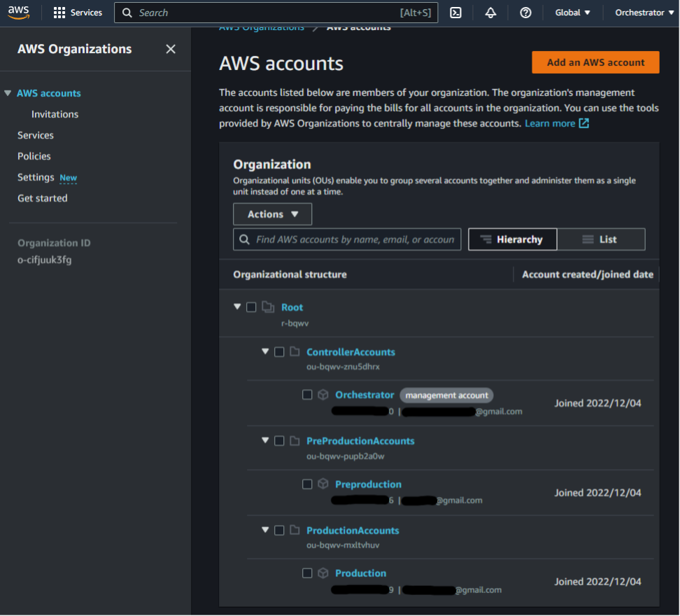This screenshot has width=680, height=616.
Task: Click the Orchestrator account cube icon
Action: pyautogui.click(x=323, y=394)
